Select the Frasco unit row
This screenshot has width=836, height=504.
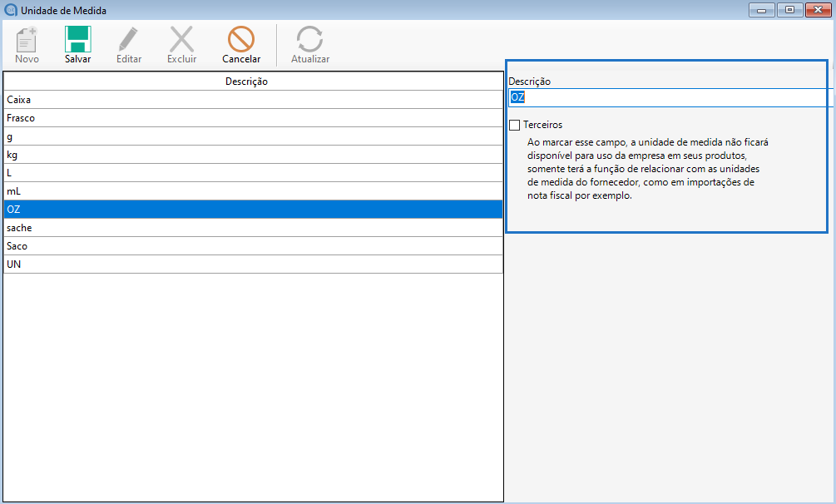(x=253, y=118)
